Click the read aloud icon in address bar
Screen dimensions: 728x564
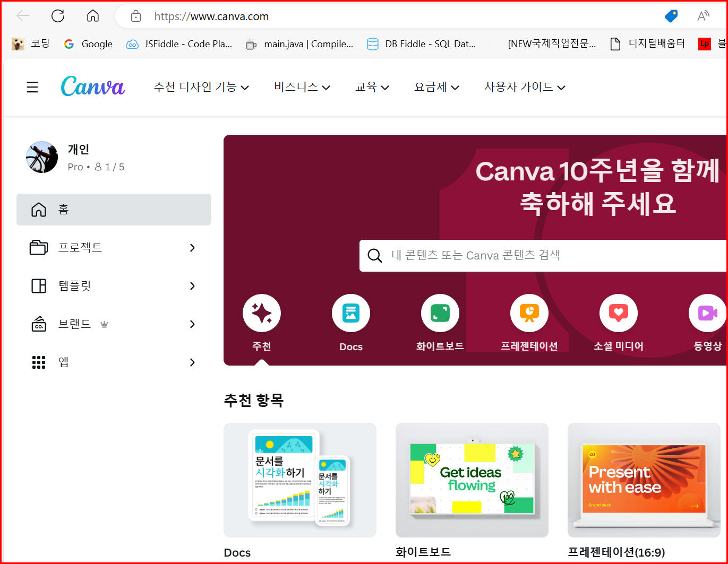[703, 16]
